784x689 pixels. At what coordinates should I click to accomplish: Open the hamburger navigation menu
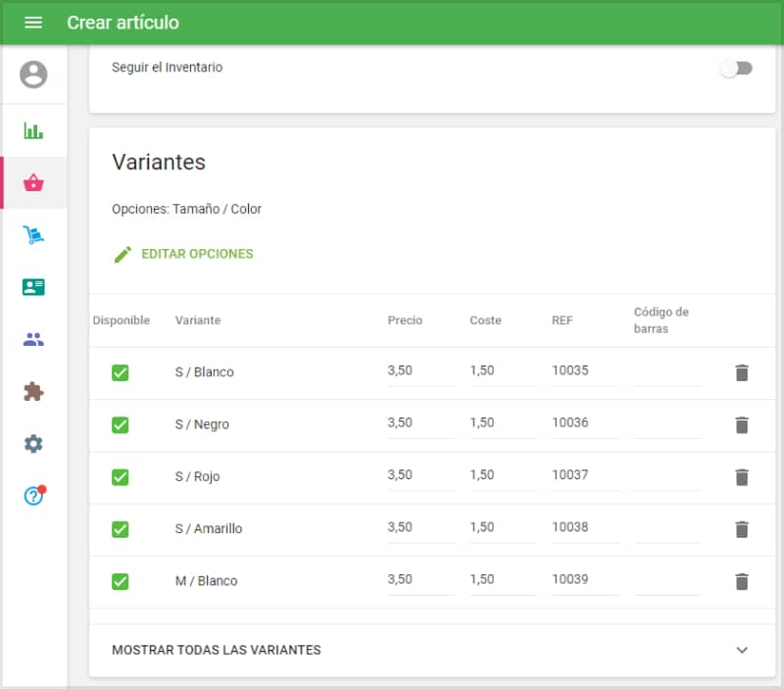pos(33,23)
